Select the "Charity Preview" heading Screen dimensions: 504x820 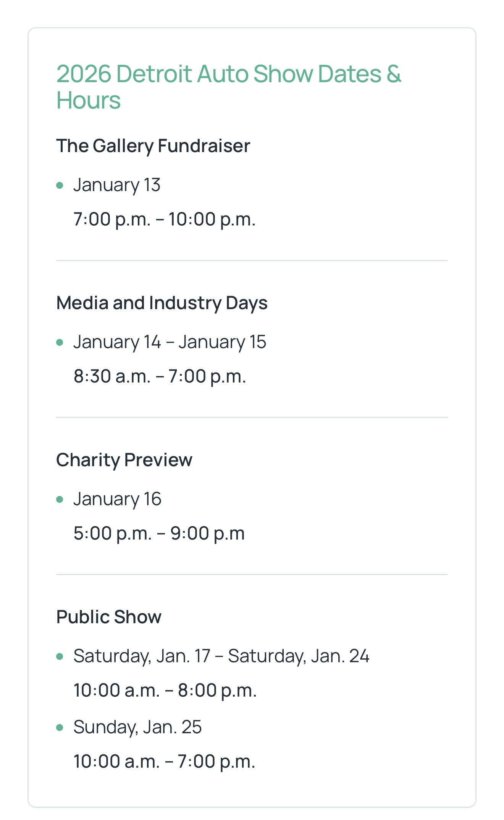click(124, 460)
